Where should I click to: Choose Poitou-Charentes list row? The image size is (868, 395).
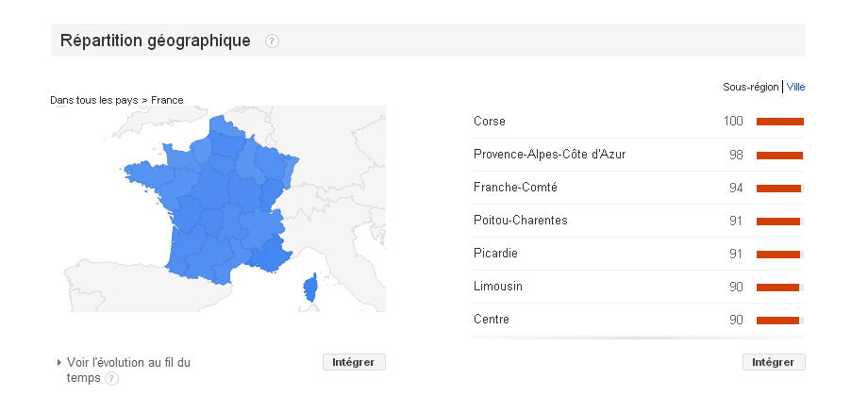point(637,221)
